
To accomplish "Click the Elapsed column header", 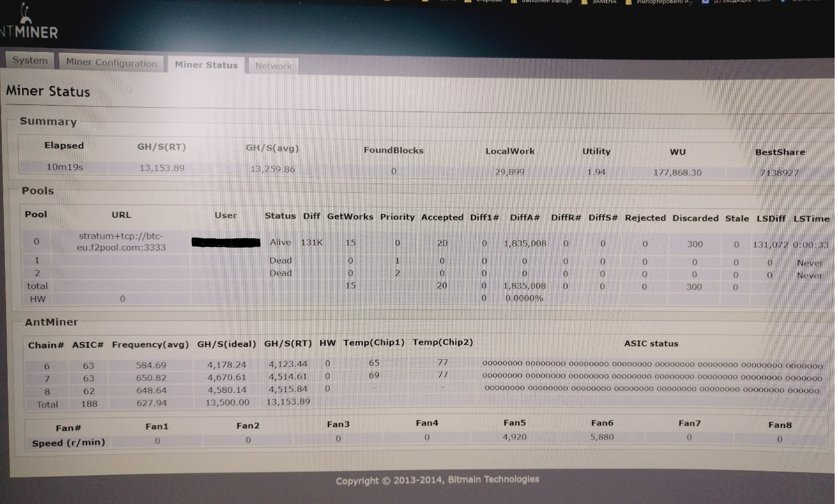I will point(64,145).
